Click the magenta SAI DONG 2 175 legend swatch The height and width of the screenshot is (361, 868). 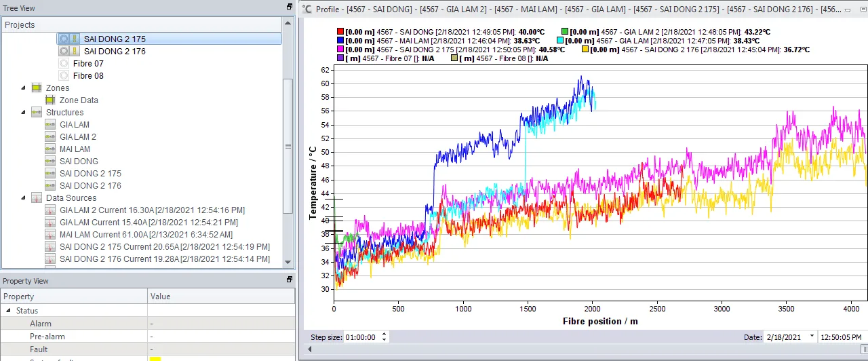point(340,50)
